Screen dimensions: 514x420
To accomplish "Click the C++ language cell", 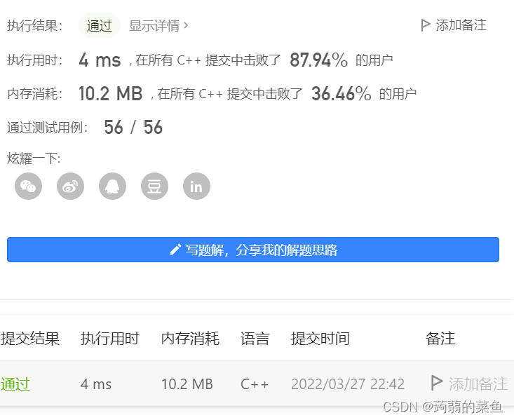I will pos(255,384).
